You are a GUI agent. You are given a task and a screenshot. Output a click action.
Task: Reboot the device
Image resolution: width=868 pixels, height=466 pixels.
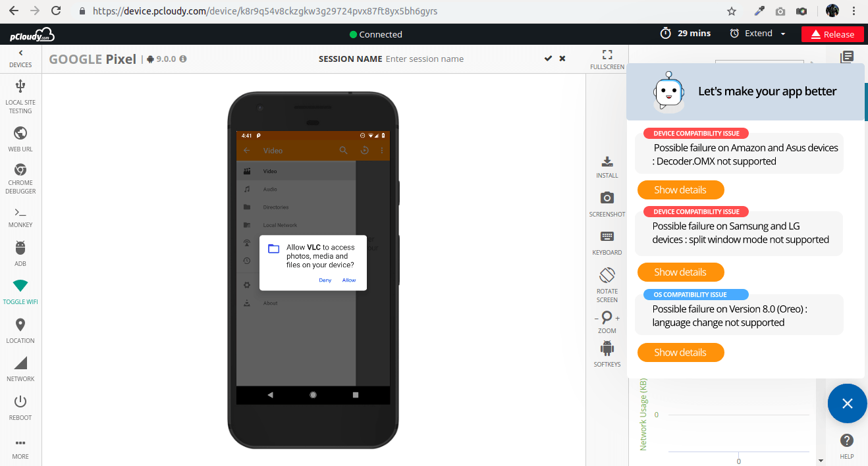[20, 407]
